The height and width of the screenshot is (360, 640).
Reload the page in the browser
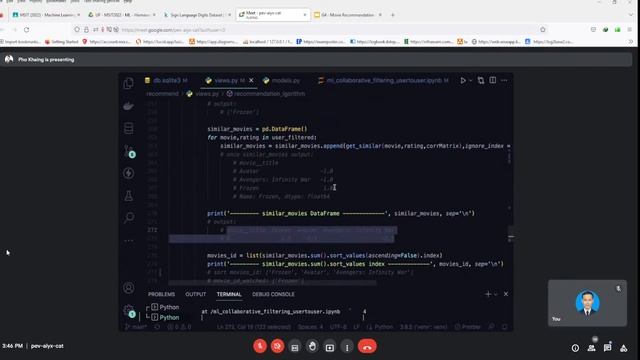pos(27,30)
